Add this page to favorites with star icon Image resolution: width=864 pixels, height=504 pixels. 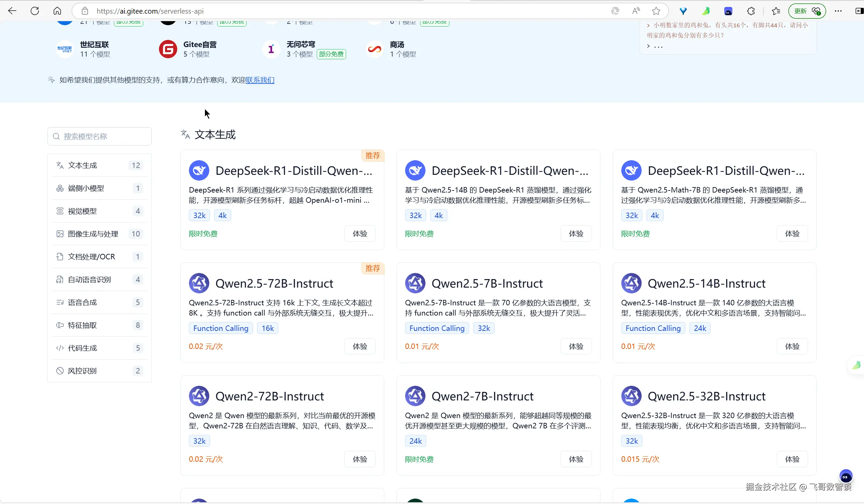656,11
